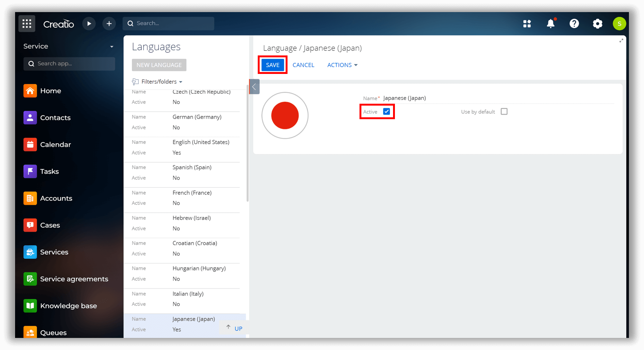Click the Accounts menu label
The image size is (644, 350).
[x=56, y=198]
